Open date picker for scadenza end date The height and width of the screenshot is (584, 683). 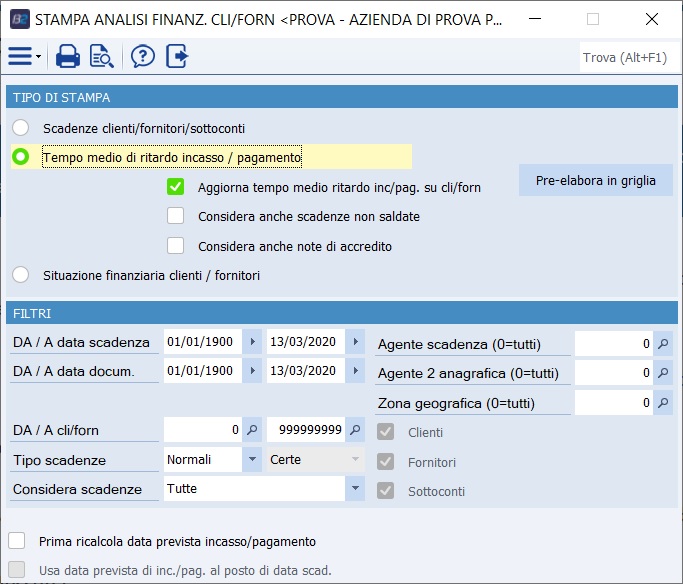355,341
